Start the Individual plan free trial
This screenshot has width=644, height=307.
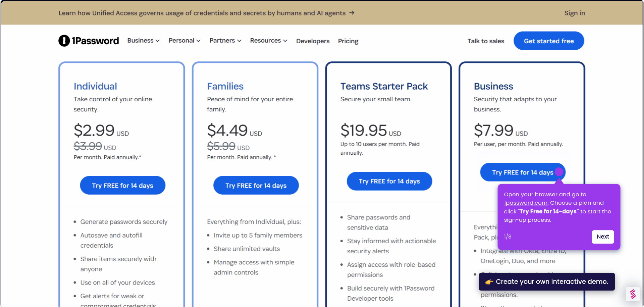[x=122, y=185]
